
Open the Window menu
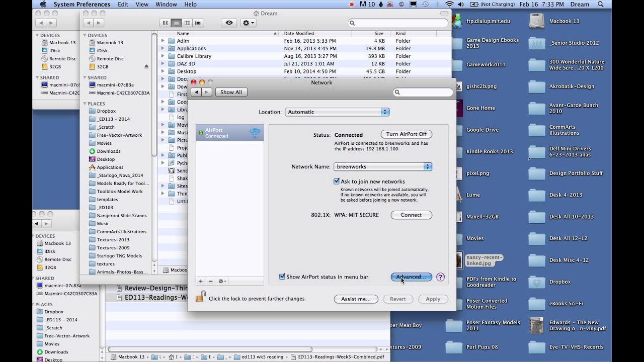(166, 4)
